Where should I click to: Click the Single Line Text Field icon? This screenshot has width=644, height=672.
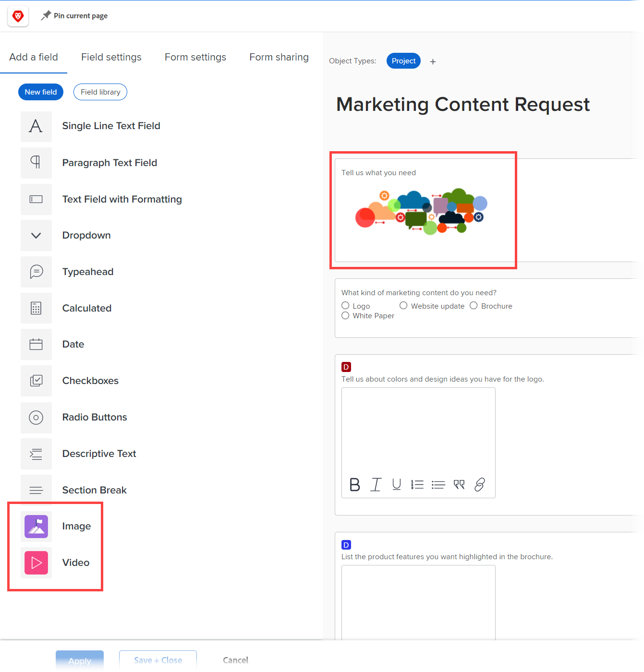tap(36, 126)
